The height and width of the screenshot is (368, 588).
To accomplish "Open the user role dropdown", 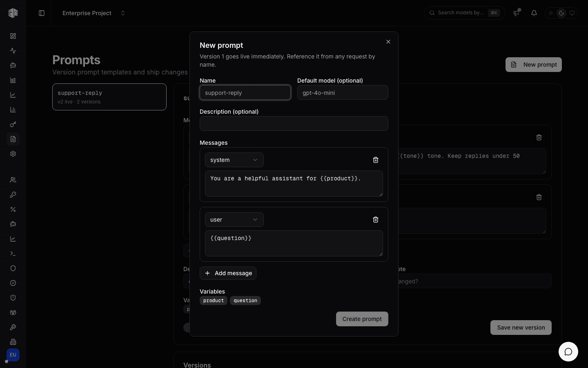I will [x=234, y=220].
